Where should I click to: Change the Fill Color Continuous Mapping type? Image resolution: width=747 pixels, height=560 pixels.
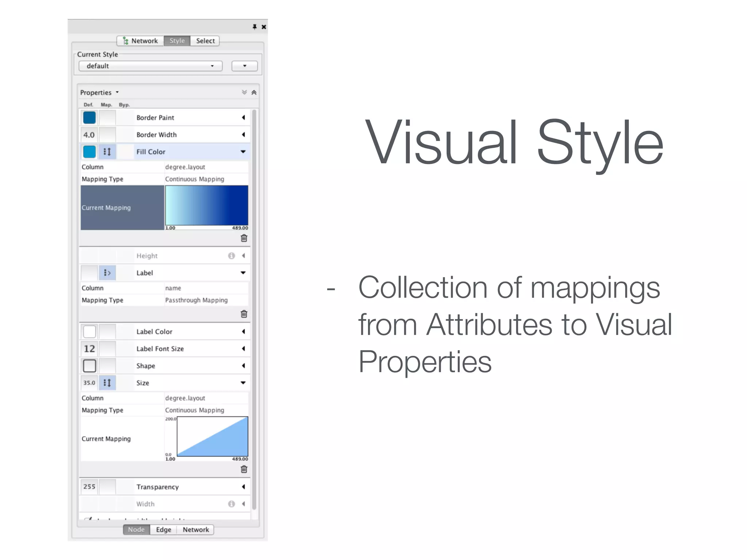pos(206,179)
